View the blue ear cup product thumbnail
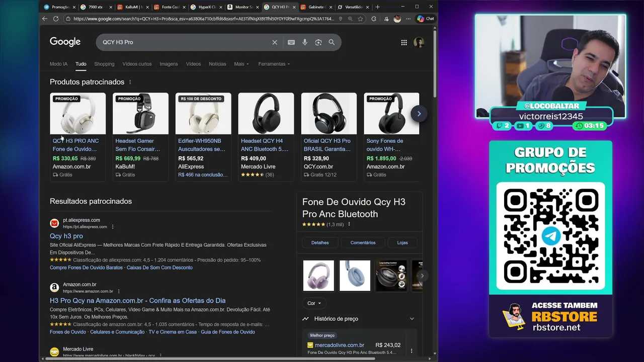Screen dimensions: 644x362 tap(355, 276)
